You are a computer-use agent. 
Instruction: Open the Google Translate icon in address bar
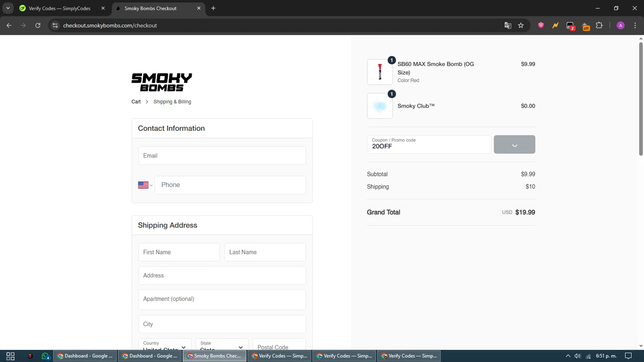508,25
